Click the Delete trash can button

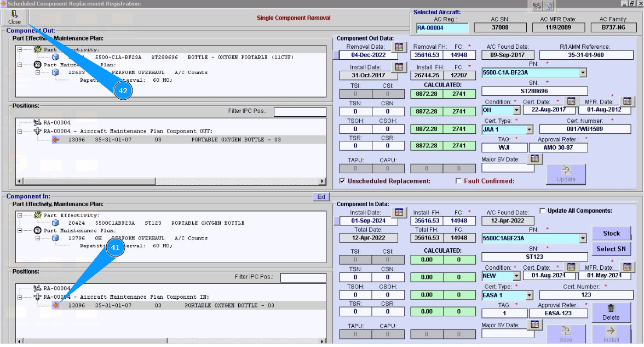click(611, 312)
